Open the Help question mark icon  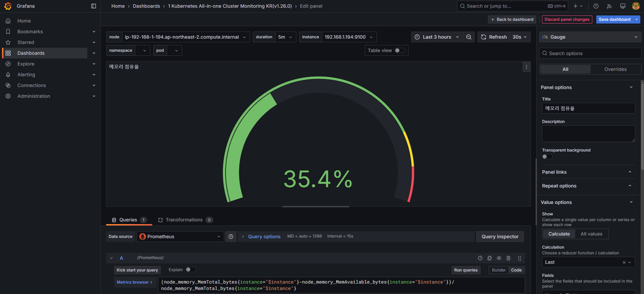click(x=596, y=6)
